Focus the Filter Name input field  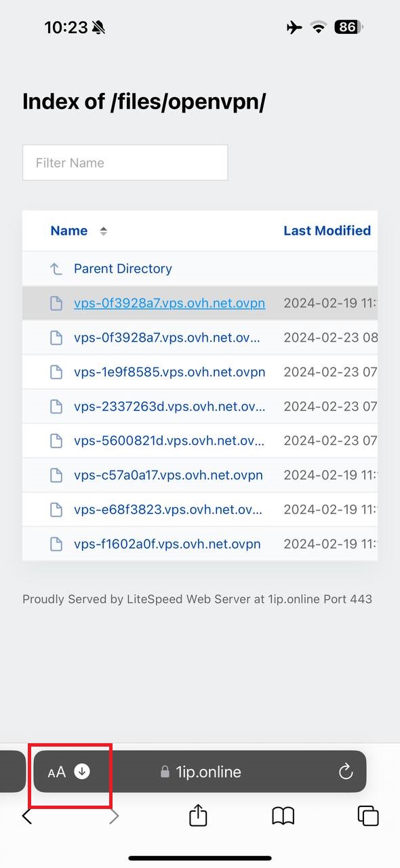coord(125,163)
